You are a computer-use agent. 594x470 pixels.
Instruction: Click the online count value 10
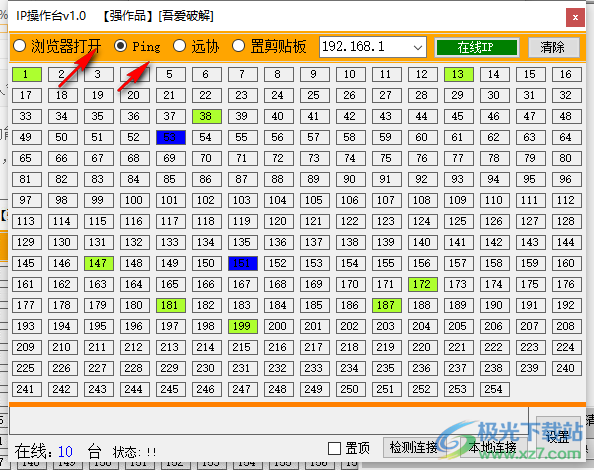coord(65,451)
